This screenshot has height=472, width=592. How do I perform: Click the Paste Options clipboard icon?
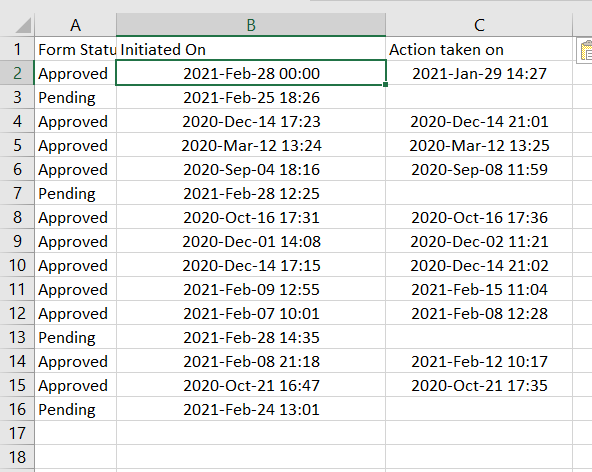click(x=585, y=51)
